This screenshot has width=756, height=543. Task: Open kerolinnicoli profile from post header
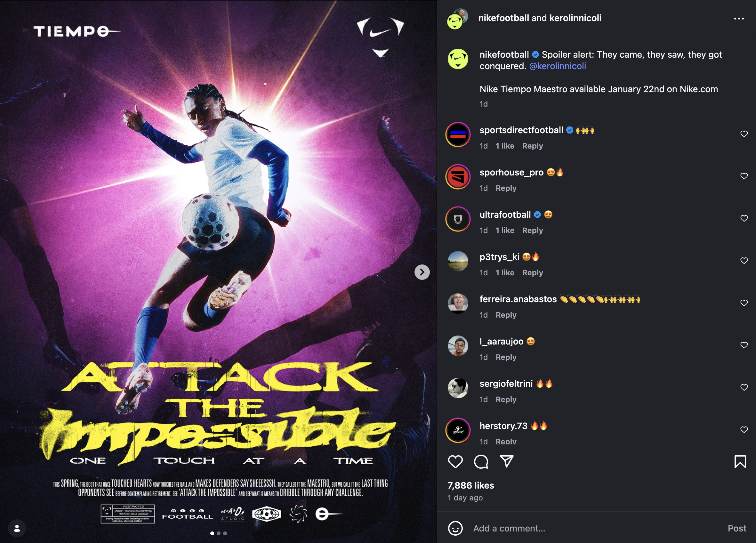[575, 18]
